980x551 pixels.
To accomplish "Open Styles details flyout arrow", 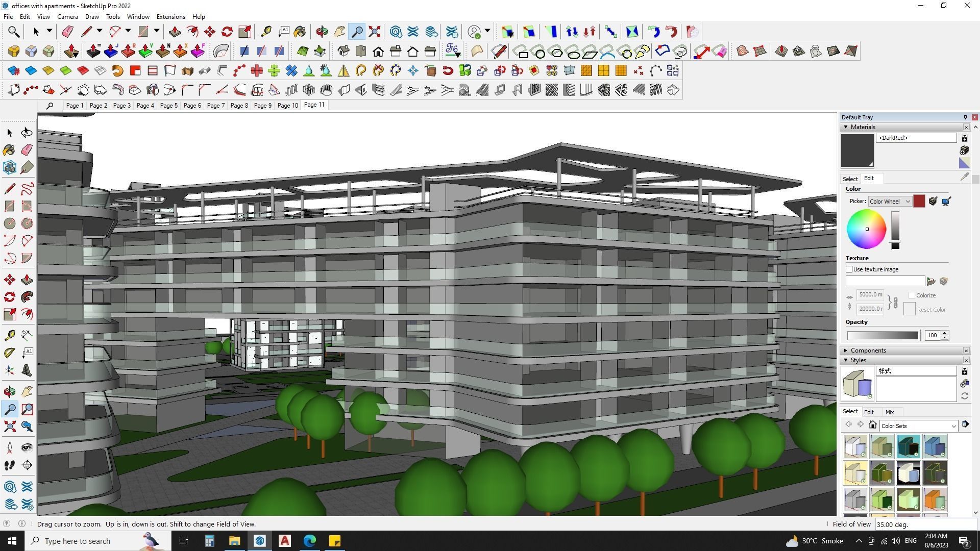I will tap(965, 424).
